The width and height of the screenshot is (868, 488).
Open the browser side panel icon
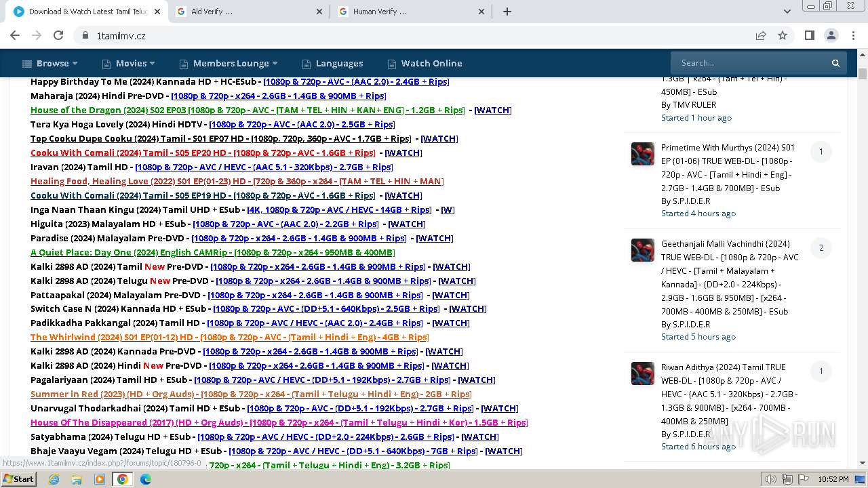tap(809, 35)
